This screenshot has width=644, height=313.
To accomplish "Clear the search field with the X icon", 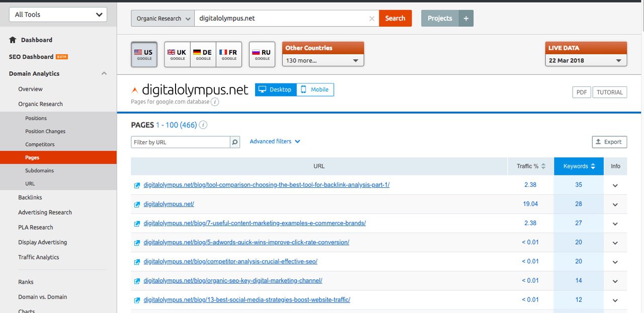I will (372, 19).
